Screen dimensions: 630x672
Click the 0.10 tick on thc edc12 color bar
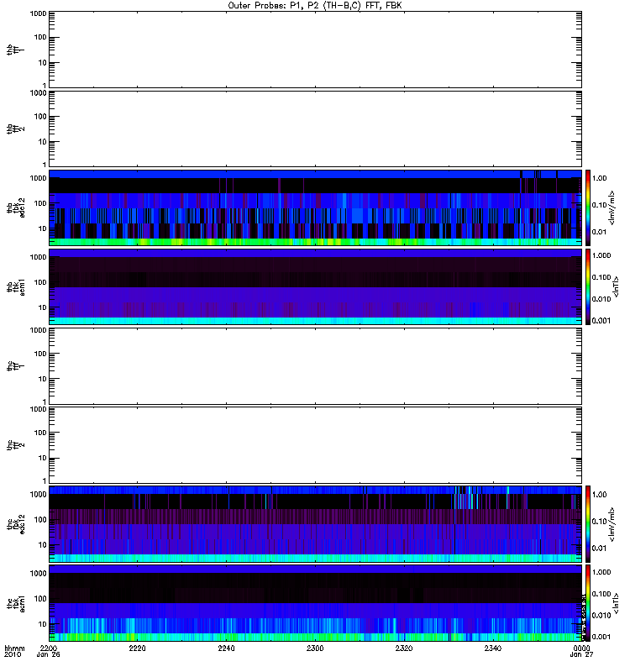(x=599, y=521)
